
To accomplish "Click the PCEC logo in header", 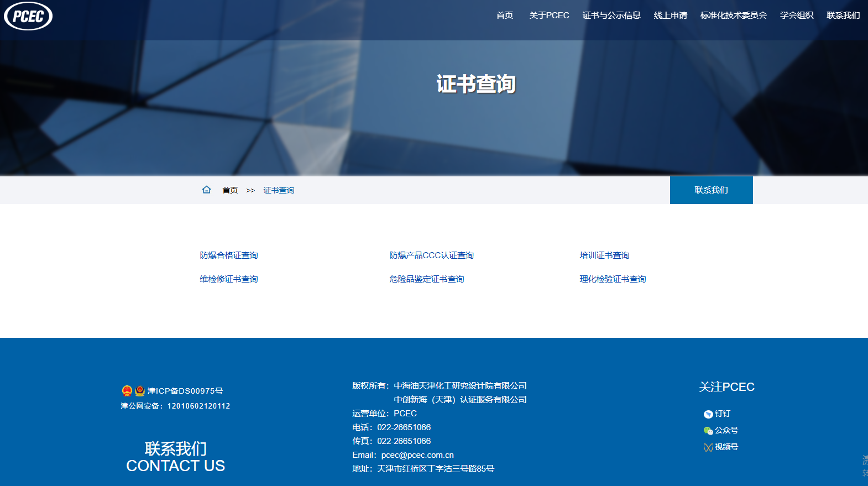I will [28, 15].
